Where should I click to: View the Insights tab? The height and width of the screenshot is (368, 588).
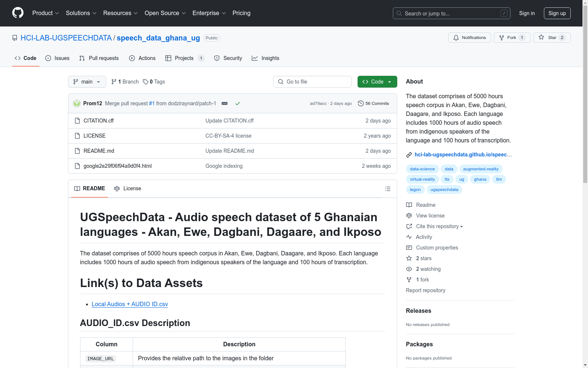pyautogui.click(x=265, y=58)
